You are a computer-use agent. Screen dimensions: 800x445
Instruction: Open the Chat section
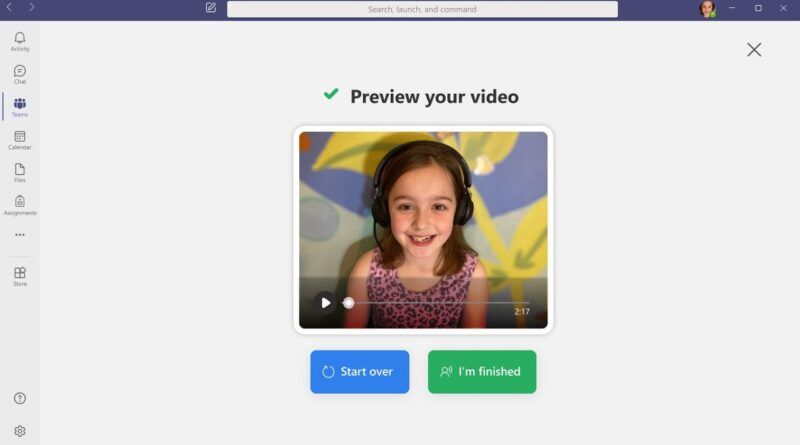tap(20, 74)
